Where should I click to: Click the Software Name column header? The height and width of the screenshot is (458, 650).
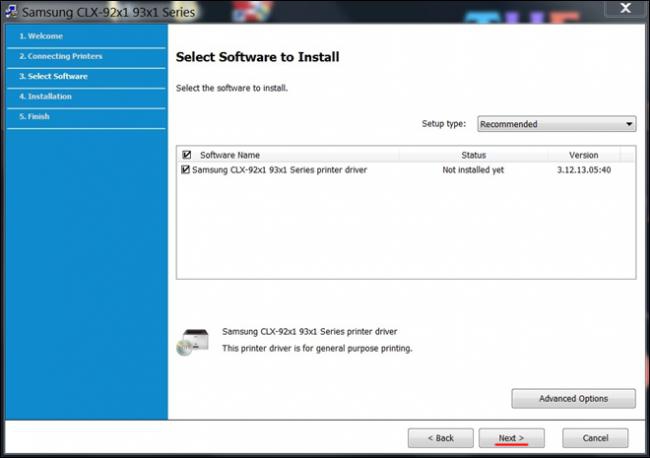[230, 155]
